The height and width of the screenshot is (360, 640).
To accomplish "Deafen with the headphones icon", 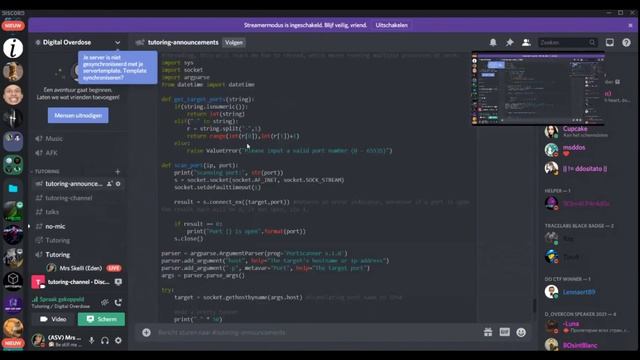I will [105, 340].
